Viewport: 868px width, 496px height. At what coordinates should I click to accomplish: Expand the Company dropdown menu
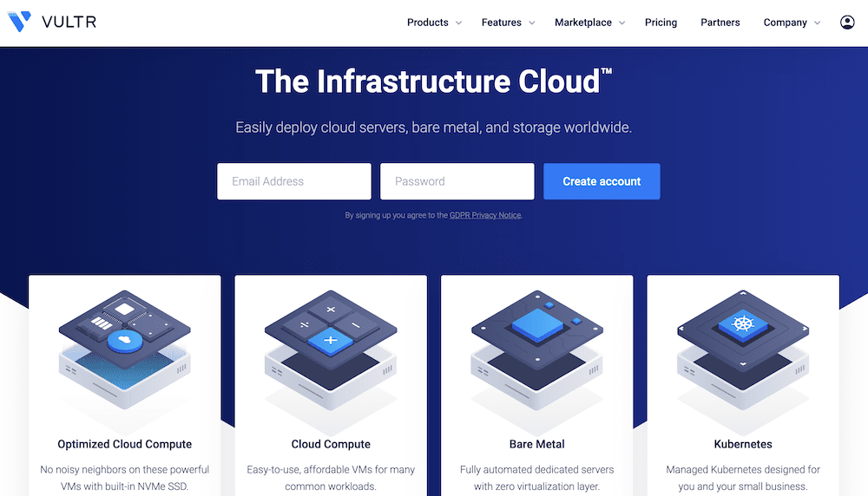tap(792, 23)
